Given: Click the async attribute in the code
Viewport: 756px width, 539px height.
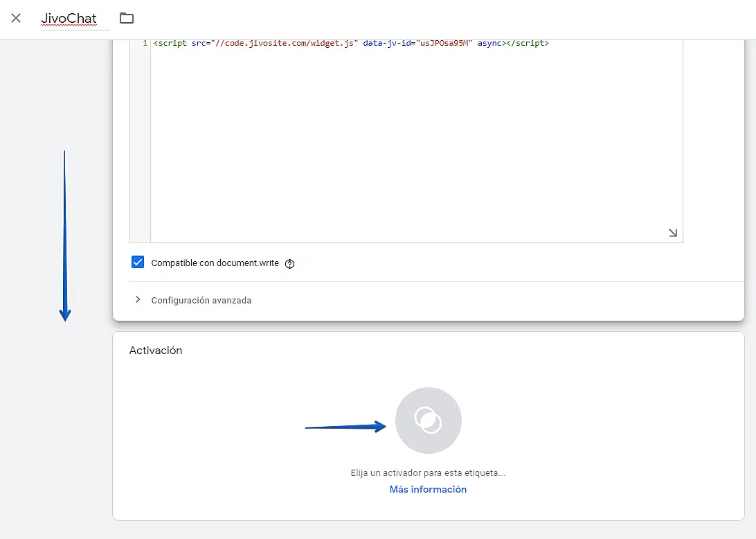Looking at the screenshot, I should point(490,44).
